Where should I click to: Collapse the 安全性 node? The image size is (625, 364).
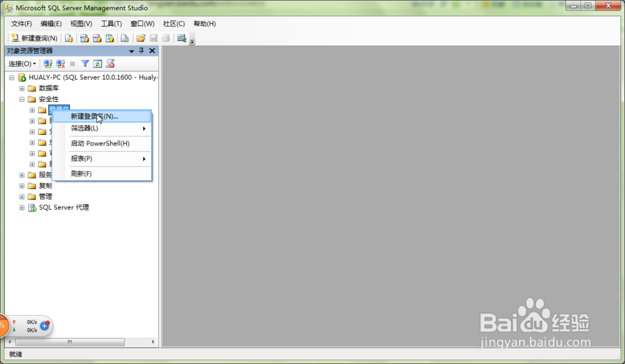[22, 99]
